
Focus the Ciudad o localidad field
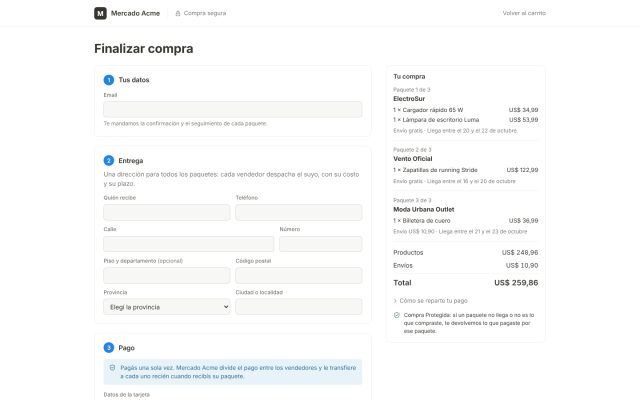click(x=299, y=307)
